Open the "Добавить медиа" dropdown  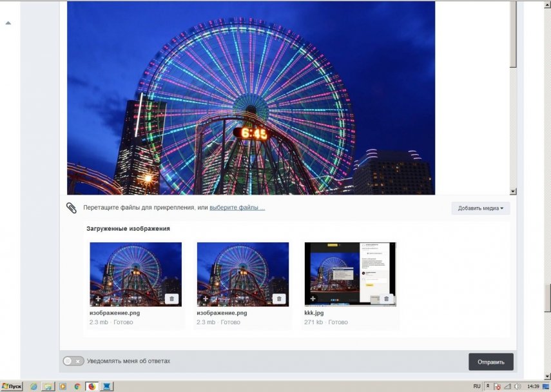coord(480,208)
